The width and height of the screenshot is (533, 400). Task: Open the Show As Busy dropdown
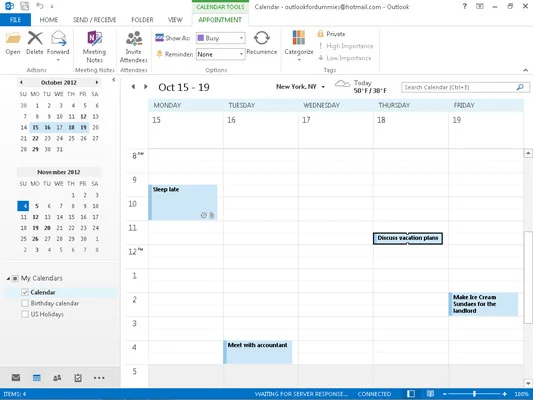point(220,38)
